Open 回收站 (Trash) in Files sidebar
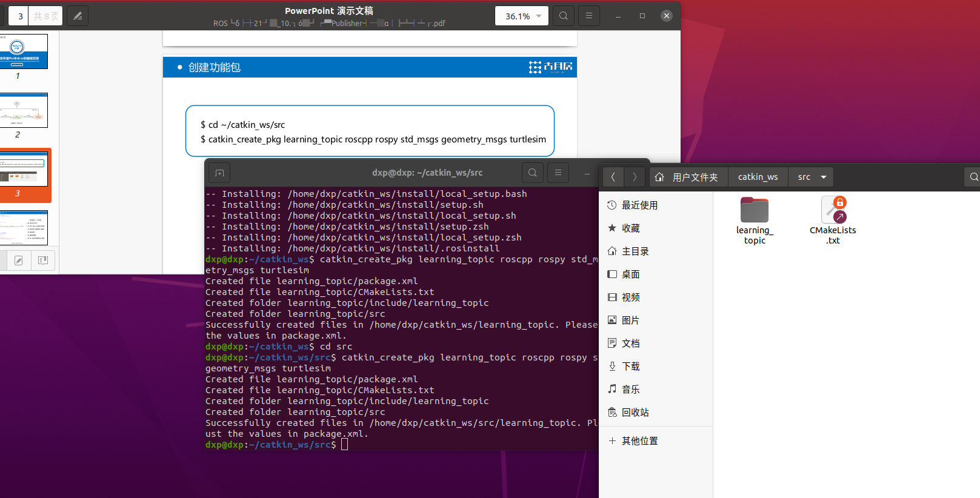 point(656,413)
